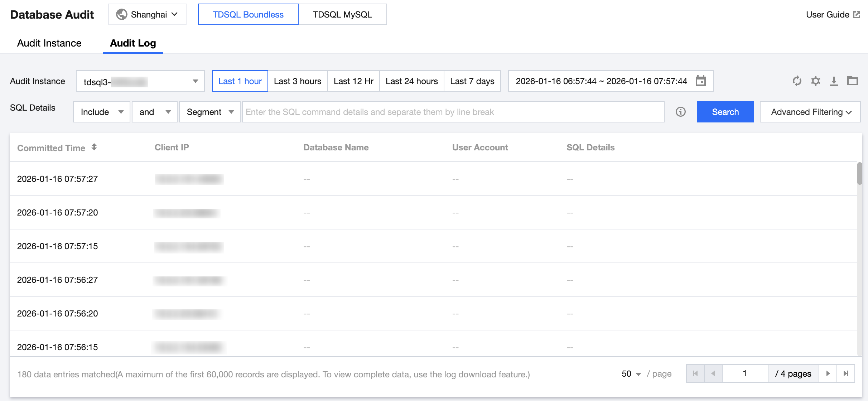Image resolution: width=868 pixels, height=401 pixels.
Task: Open the column settings gear icon
Action: [x=816, y=81]
